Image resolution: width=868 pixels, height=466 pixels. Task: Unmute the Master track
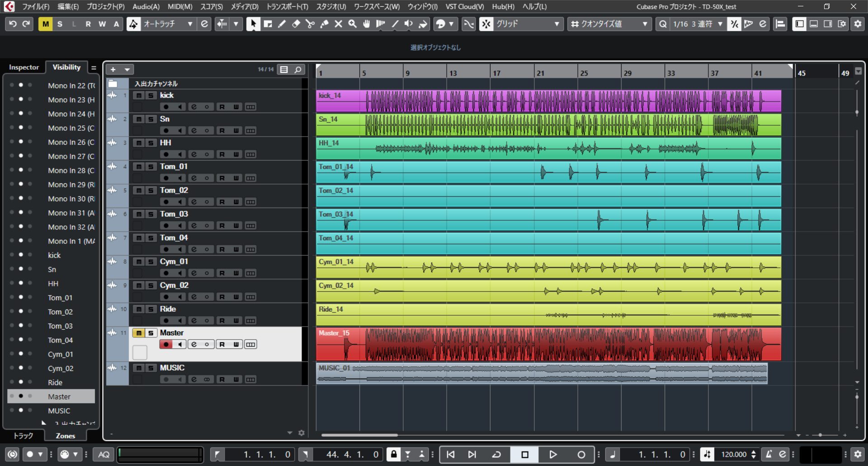pyautogui.click(x=139, y=333)
